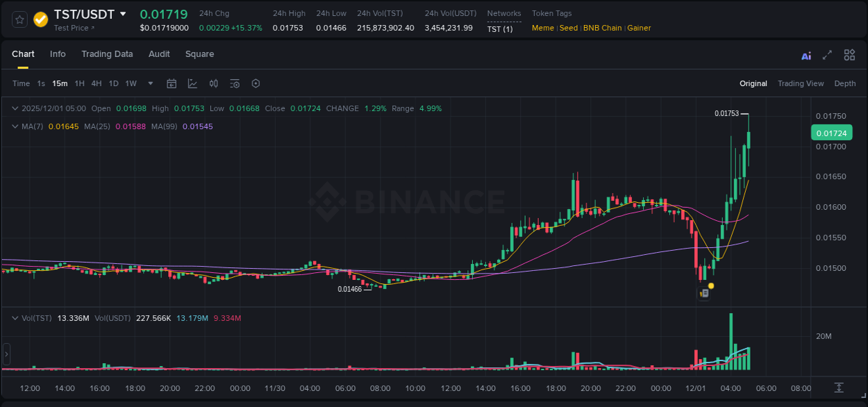The image size is (868, 407).
Task: Select the 15m timeframe interval
Action: 60,83
